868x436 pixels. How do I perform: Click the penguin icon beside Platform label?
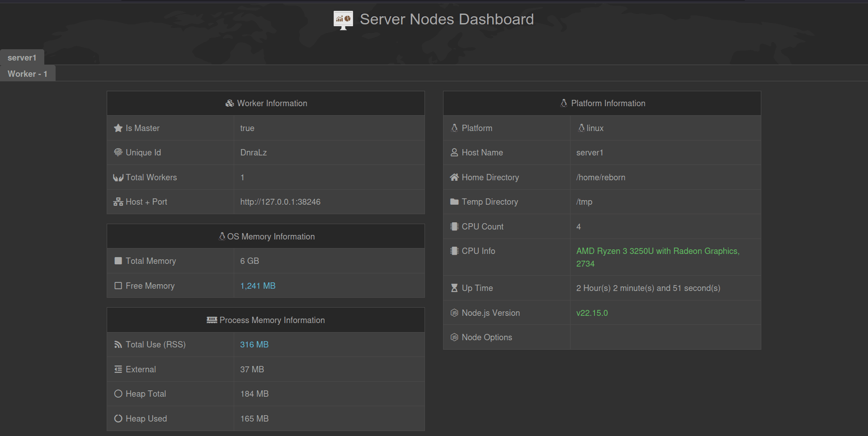click(454, 128)
